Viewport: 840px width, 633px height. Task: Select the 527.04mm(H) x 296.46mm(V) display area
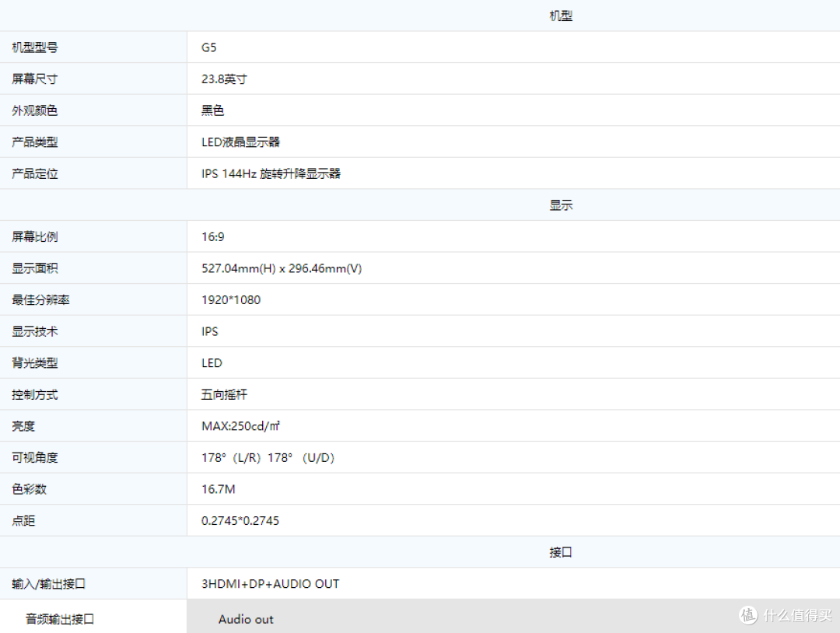[282, 268]
